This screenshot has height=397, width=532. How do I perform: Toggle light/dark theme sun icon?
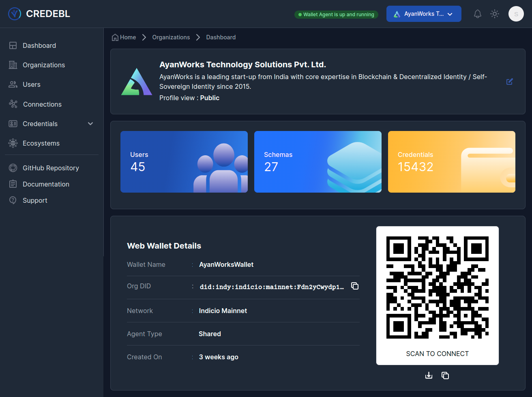[495, 14]
